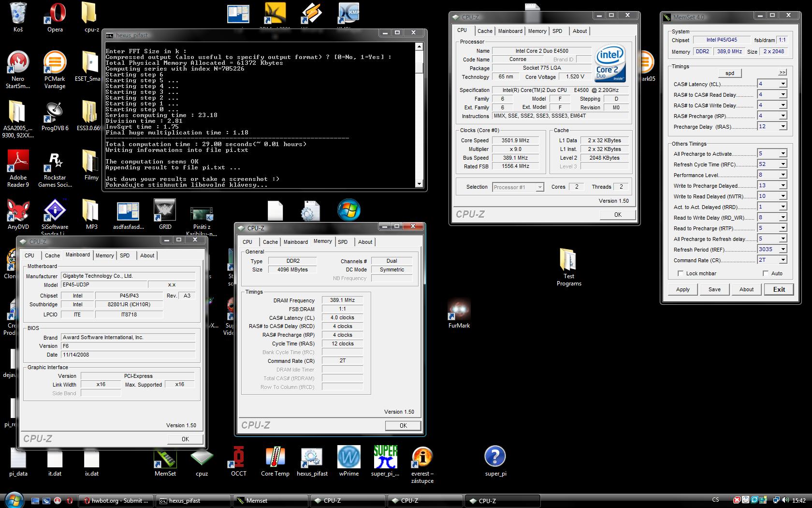This screenshot has height=508, width=812.
Task: Open the Test Programs folder
Action: [569, 267]
